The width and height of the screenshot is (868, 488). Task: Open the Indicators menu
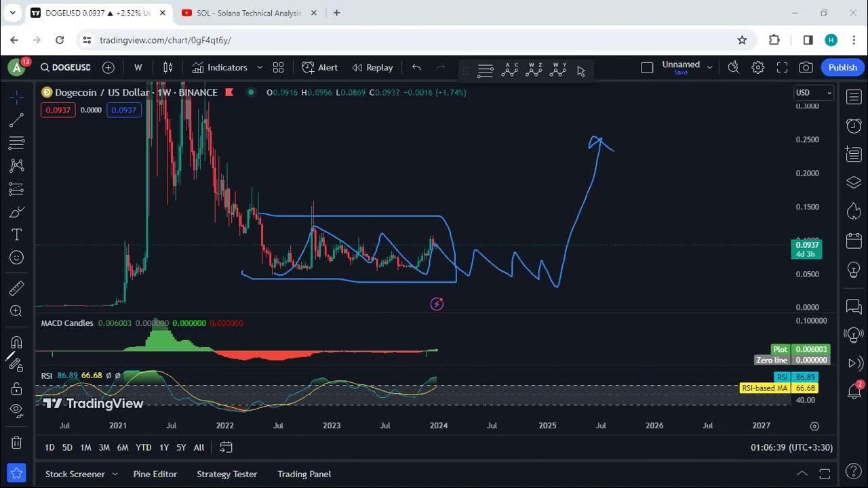220,67
